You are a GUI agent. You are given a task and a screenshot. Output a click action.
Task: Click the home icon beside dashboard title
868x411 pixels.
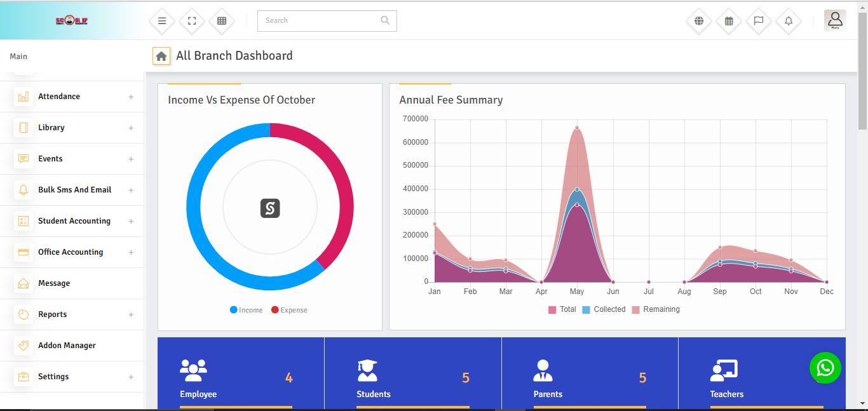(x=161, y=57)
